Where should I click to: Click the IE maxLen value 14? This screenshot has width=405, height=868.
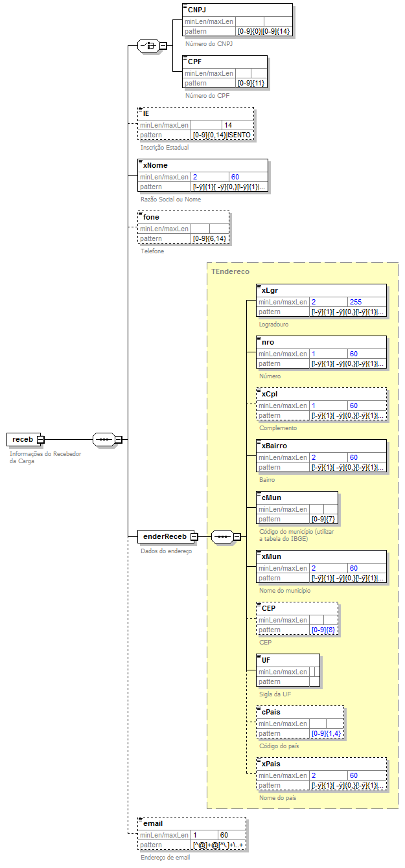(x=228, y=125)
